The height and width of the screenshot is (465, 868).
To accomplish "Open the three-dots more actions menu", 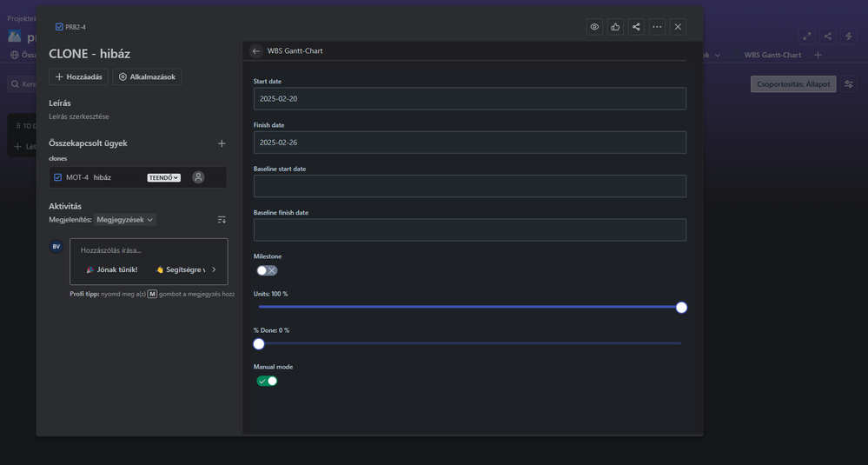I will (x=657, y=27).
